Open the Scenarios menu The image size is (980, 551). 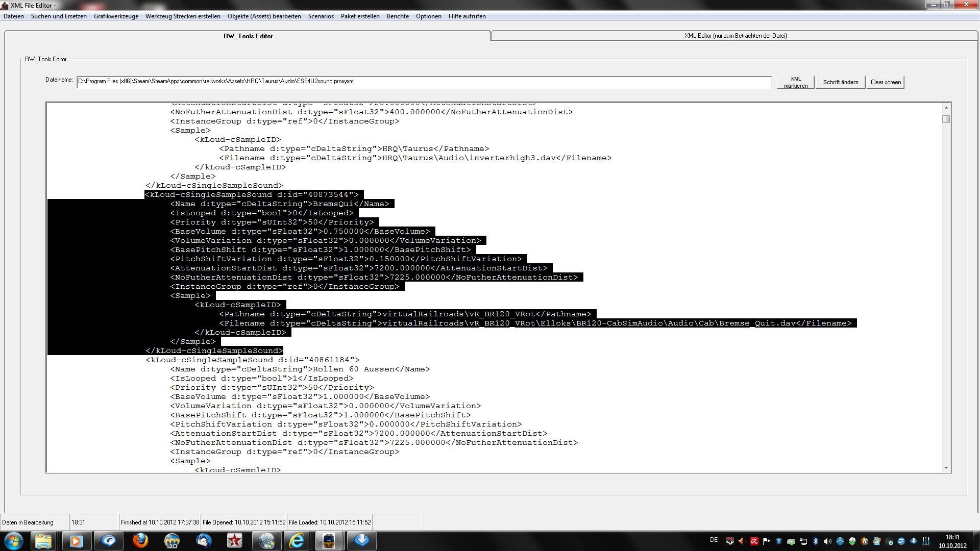(x=321, y=16)
